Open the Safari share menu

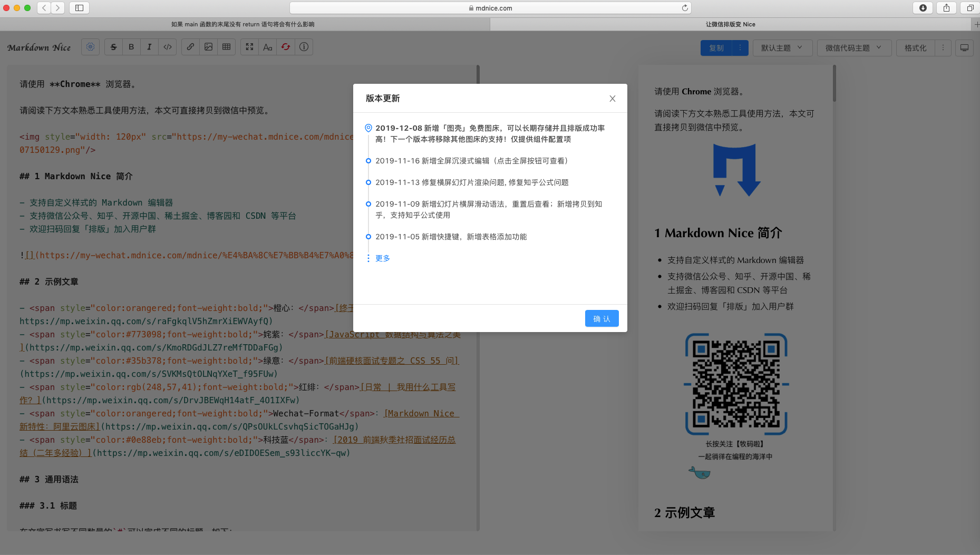(947, 8)
